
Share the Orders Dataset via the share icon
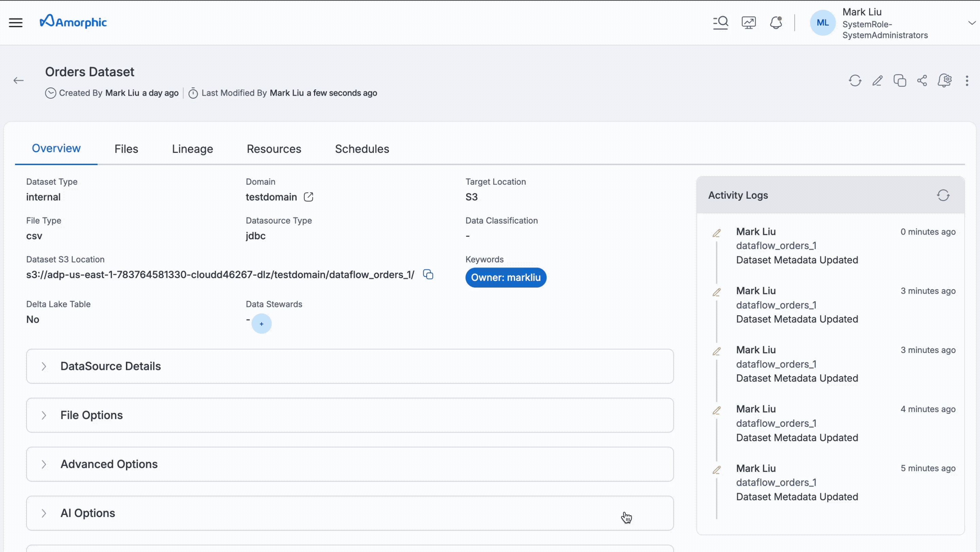point(922,81)
